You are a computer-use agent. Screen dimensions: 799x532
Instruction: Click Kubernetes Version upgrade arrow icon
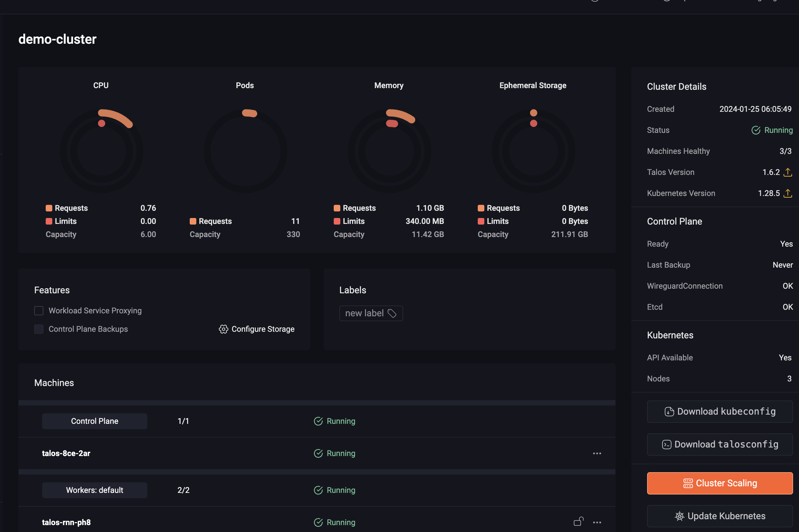(787, 193)
